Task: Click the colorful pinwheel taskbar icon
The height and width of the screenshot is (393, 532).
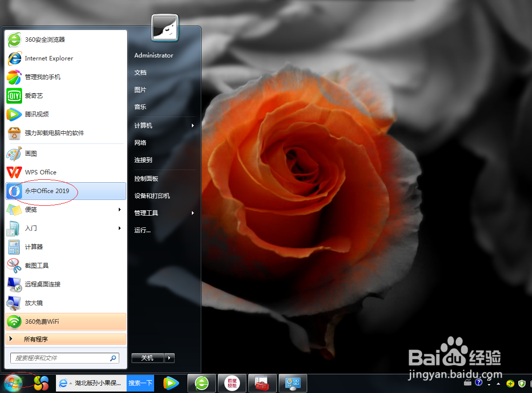Action: tap(41, 384)
